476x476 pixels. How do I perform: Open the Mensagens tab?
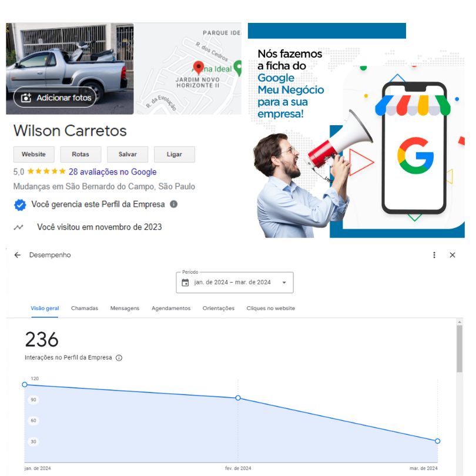pyautogui.click(x=125, y=309)
